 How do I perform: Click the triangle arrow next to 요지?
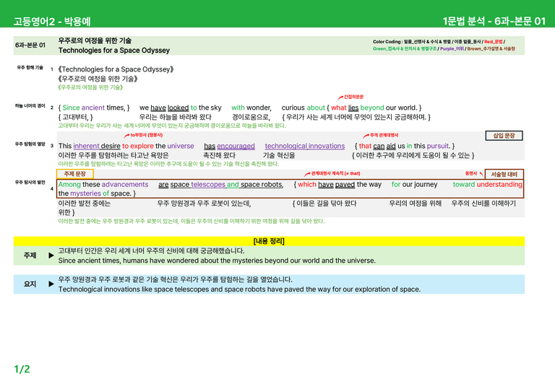tap(51, 284)
